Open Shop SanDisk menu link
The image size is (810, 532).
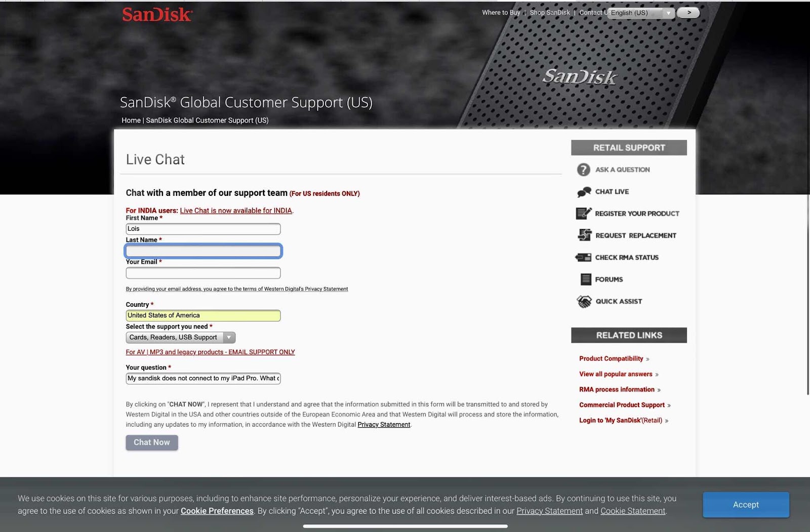(550, 13)
